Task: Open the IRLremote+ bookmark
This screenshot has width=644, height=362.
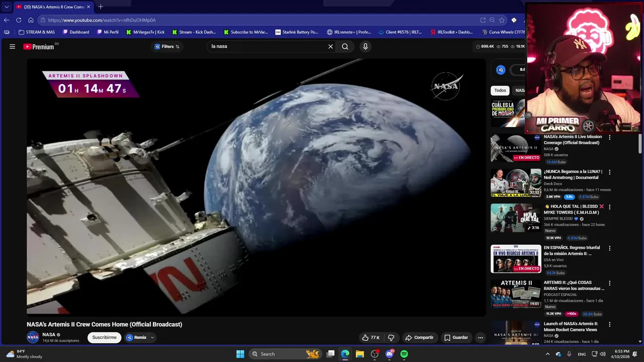Action: [349, 32]
